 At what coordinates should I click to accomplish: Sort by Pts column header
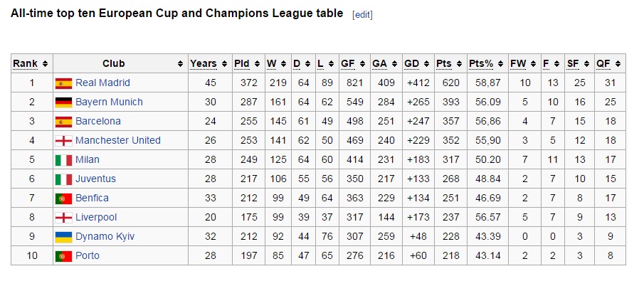click(x=444, y=64)
